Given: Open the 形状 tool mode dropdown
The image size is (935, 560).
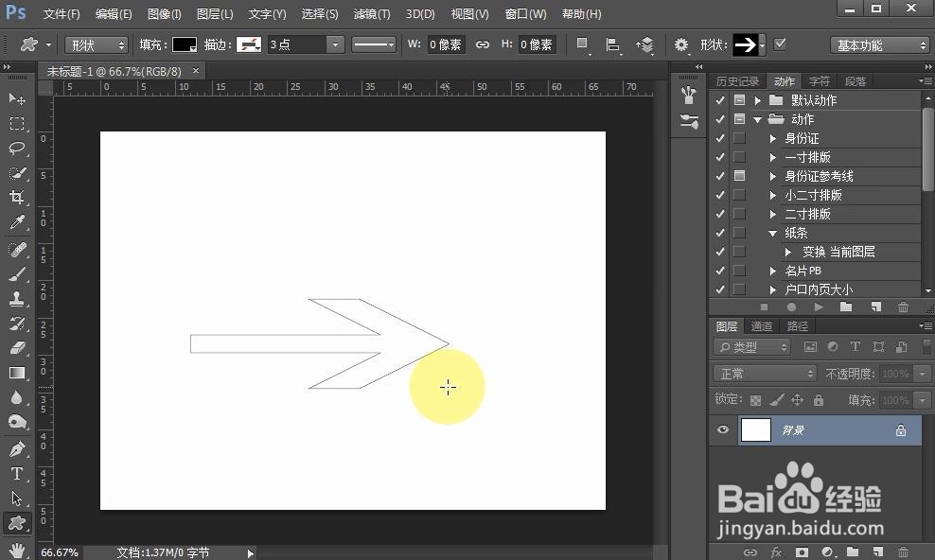Looking at the screenshot, I should click(96, 45).
